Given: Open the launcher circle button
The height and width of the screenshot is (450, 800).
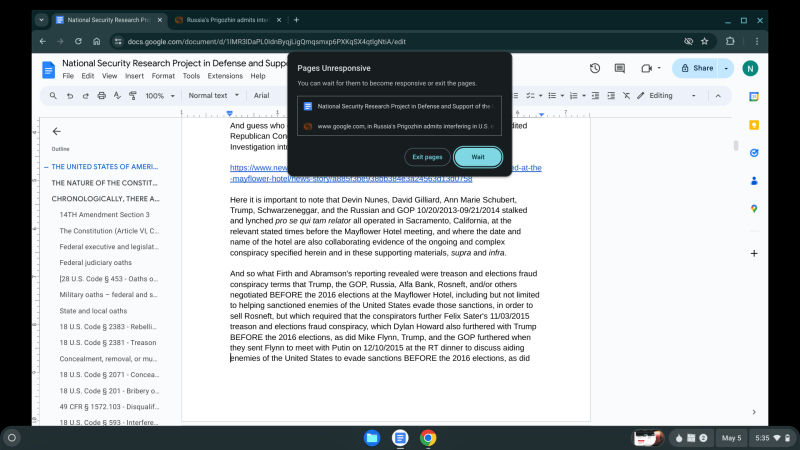Looking at the screenshot, I should [x=12, y=438].
